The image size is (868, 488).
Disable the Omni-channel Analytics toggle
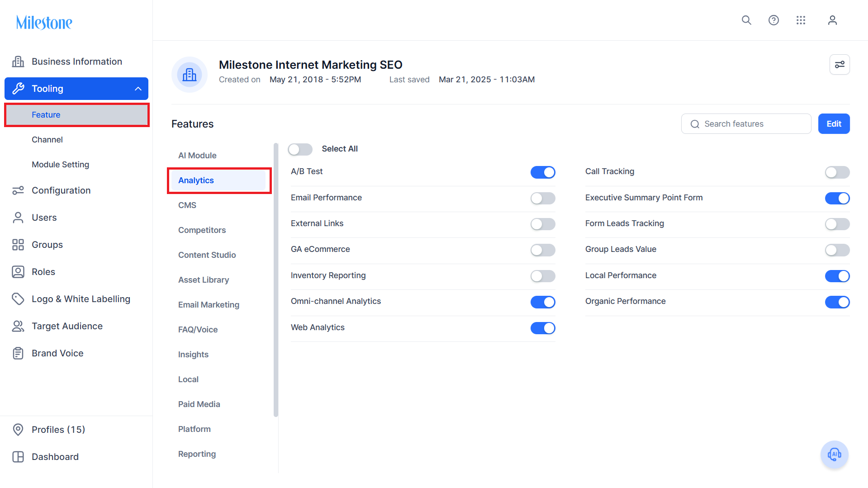coord(543,302)
